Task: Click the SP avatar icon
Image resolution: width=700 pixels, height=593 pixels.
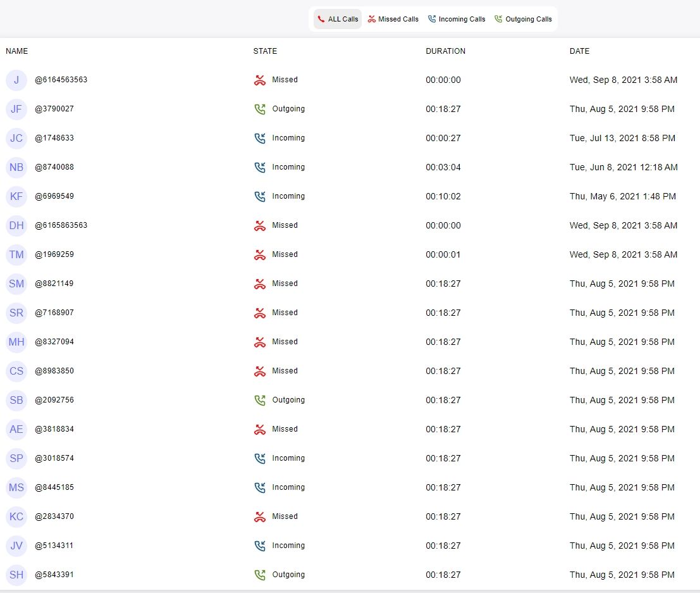Action: 16,458
